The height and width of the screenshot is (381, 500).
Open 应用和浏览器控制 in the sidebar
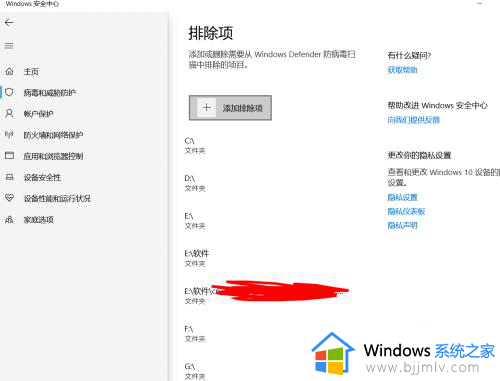pyautogui.click(x=53, y=156)
